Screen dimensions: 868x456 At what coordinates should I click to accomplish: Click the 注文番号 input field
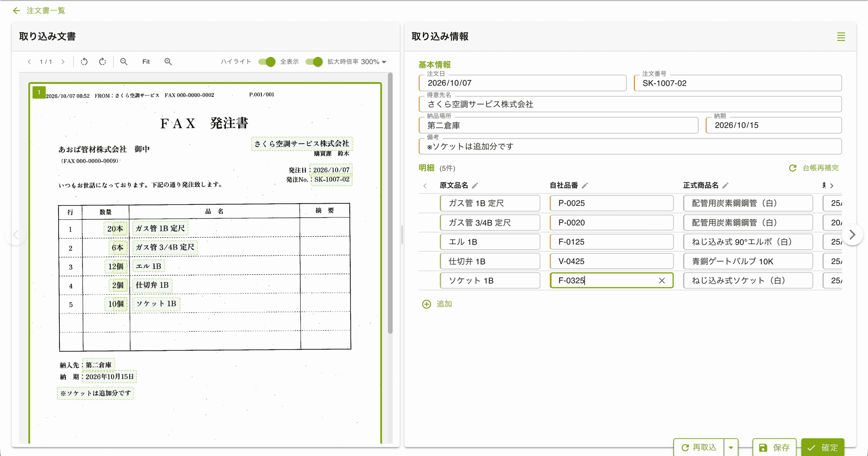click(738, 83)
